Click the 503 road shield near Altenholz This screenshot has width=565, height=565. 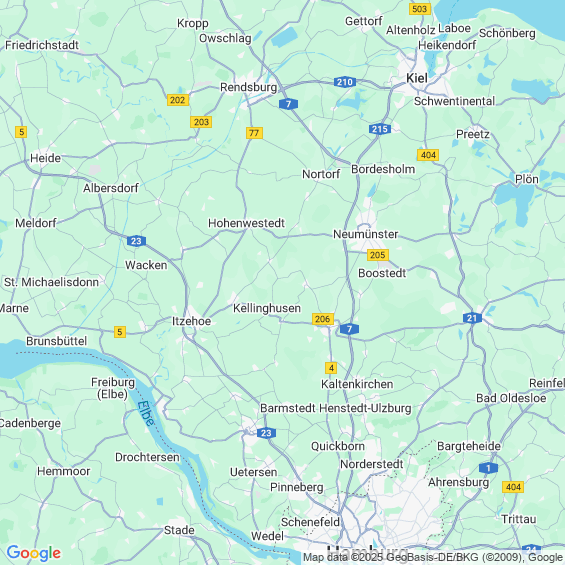click(420, 9)
